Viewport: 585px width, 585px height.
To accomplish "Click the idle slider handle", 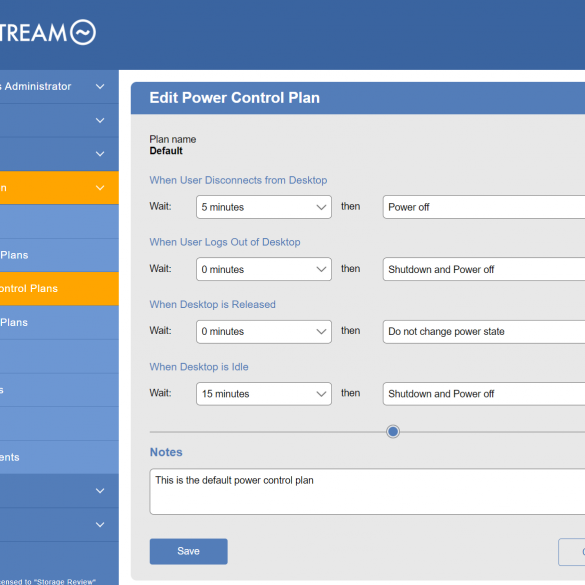I will [x=393, y=432].
